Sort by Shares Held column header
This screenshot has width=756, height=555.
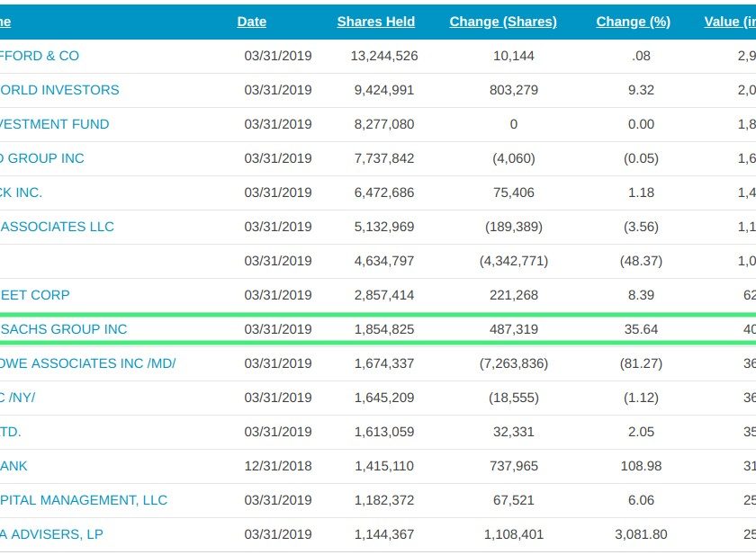376,22
